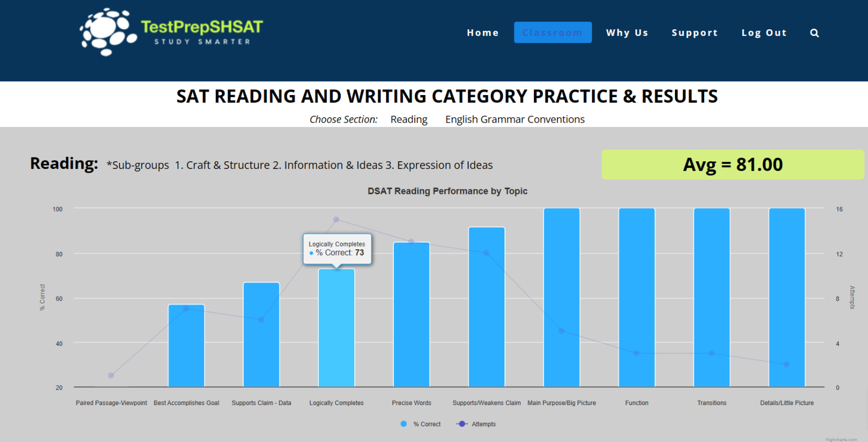Open the Highcharts.com credit link
Viewport: 868px width, 442px height.
841,439
